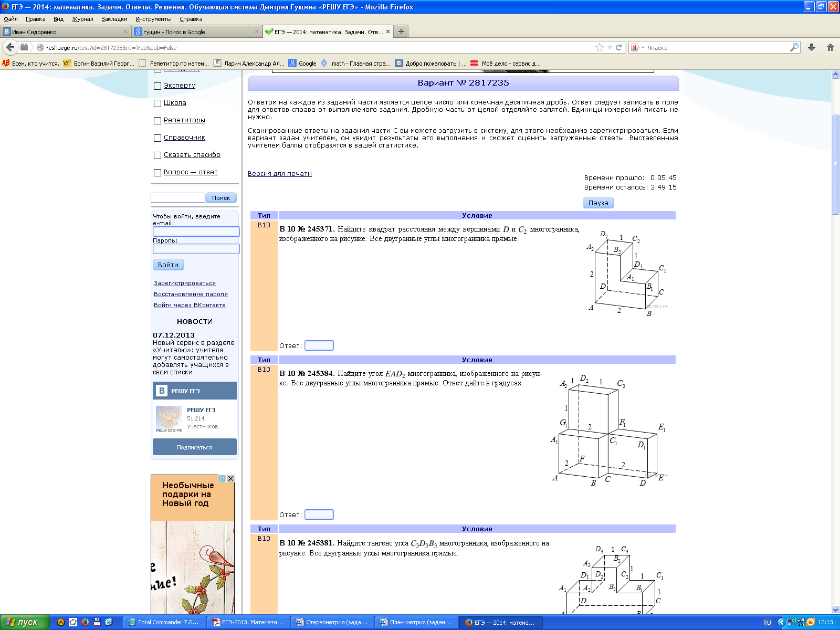
Task: Switch to the гущин - Поиск в Google tab
Action: pos(197,31)
